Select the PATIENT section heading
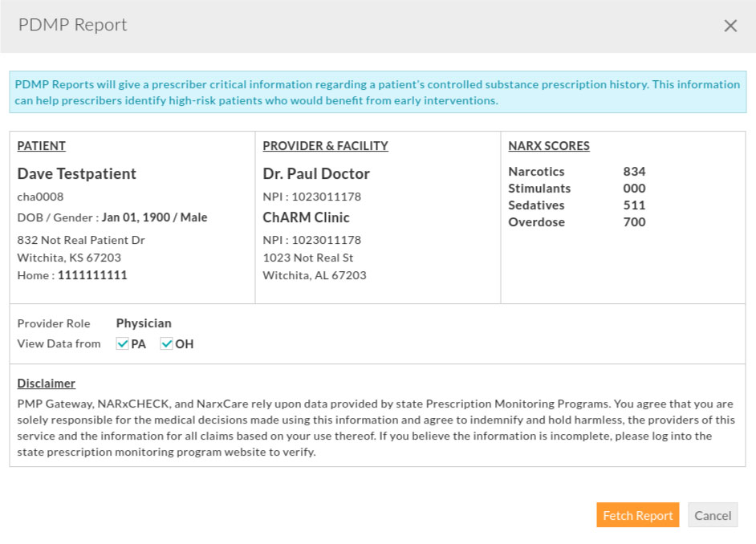 pos(41,145)
